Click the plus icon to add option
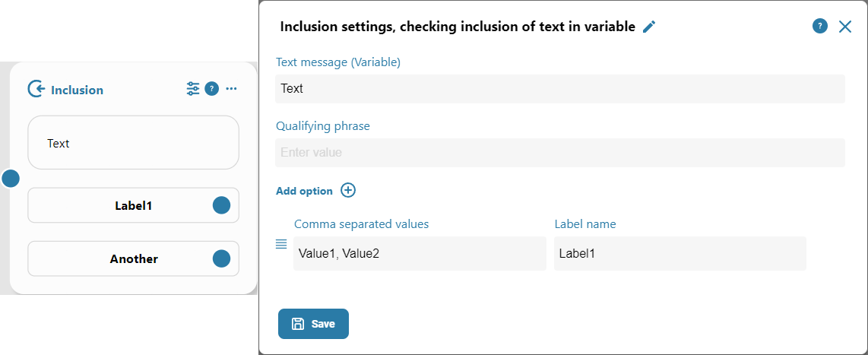 [348, 190]
